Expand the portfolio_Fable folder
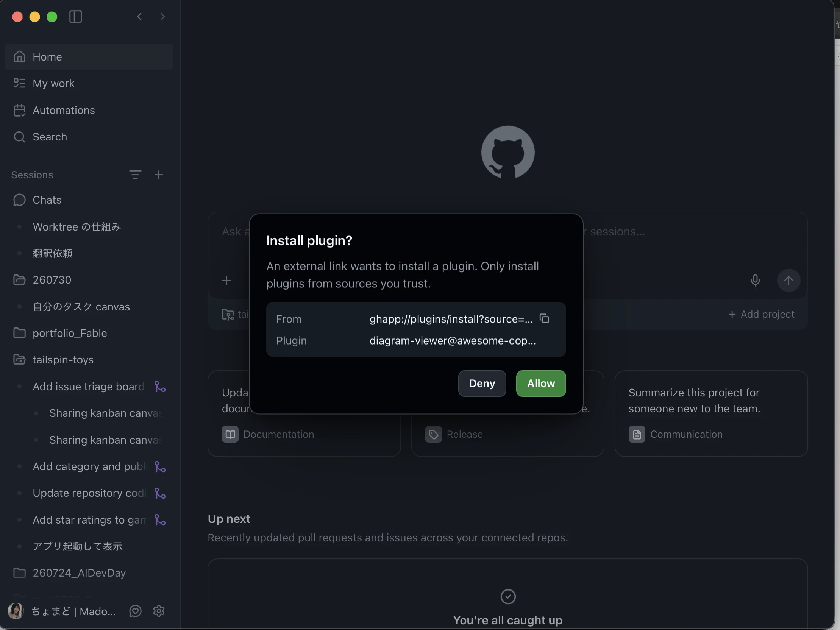This screenshot has height=630, width=840. [x=89, y=333]
